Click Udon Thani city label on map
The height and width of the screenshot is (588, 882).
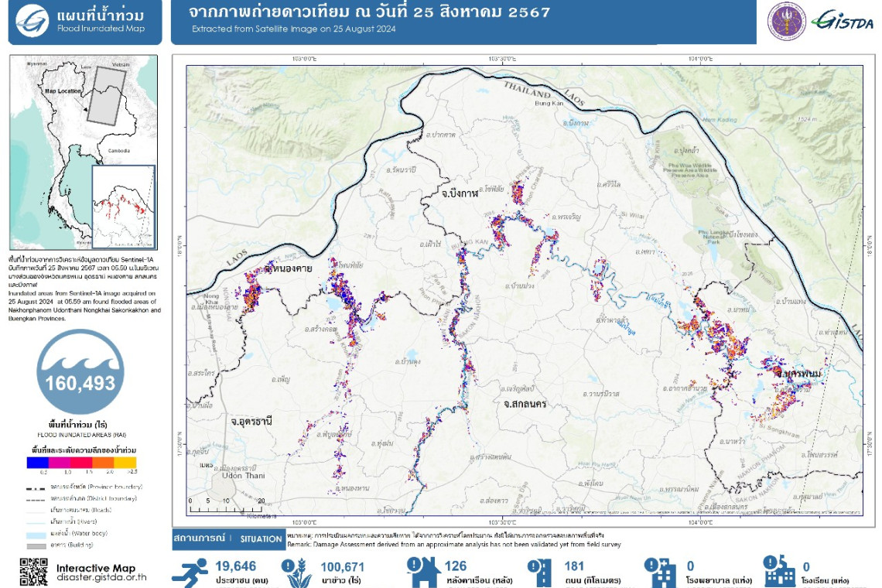click(243, 475)
